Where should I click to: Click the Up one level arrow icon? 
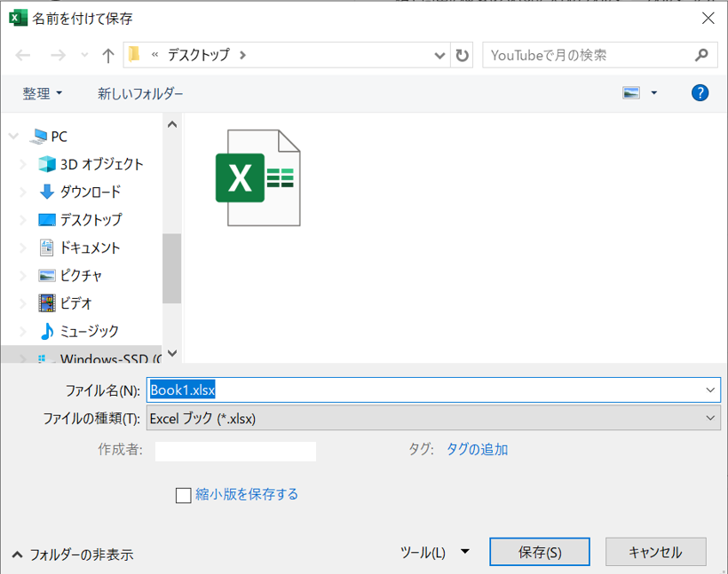108,55
